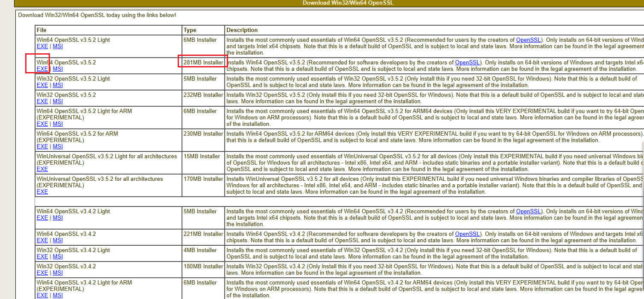Viewport: 644px width, 299px height.
Task: Click 'Win64 OpenSSL v3.5.2 Light' file name
Action: point(73,40)
